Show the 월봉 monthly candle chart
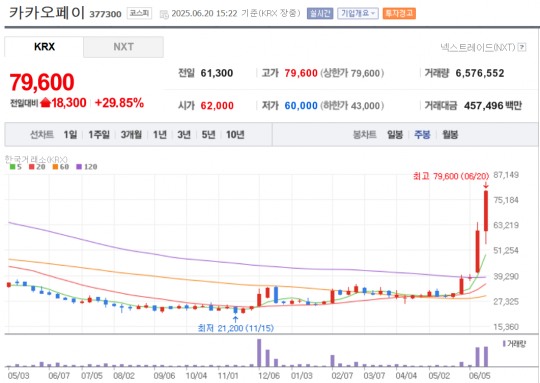The image size is (540, 383). (450, 134)
